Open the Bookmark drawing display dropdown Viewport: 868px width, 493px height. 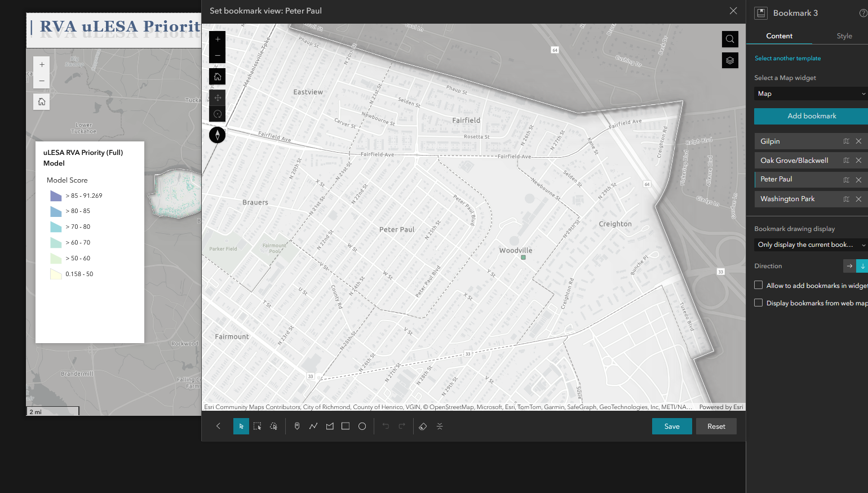click(810, 245)
